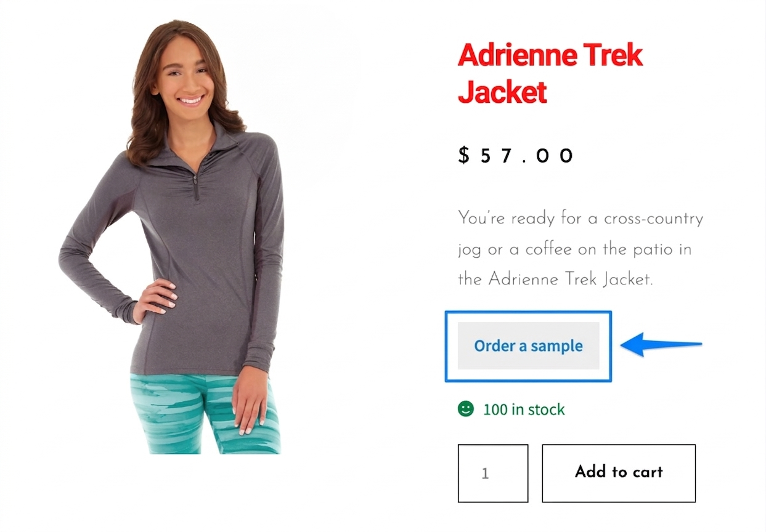This screenshot has height=532, width=766.
Task: Click the product description paragraph
Action: point(580,249)
